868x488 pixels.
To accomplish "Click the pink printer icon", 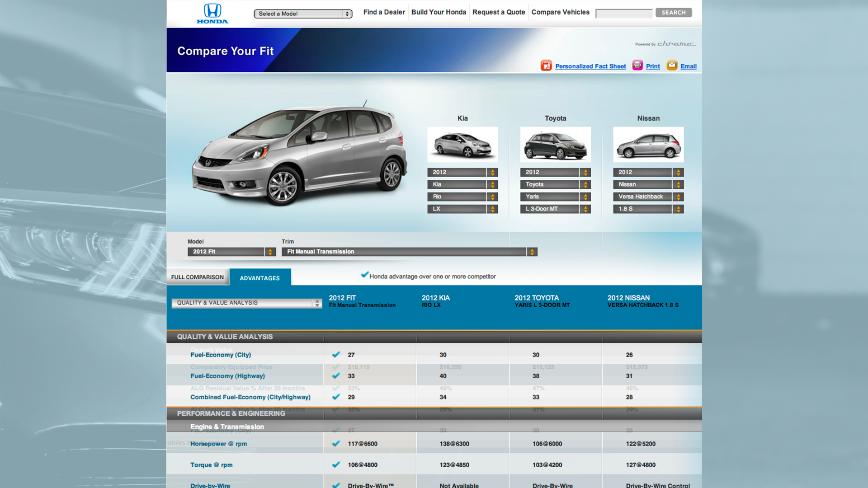I will 637,65.
